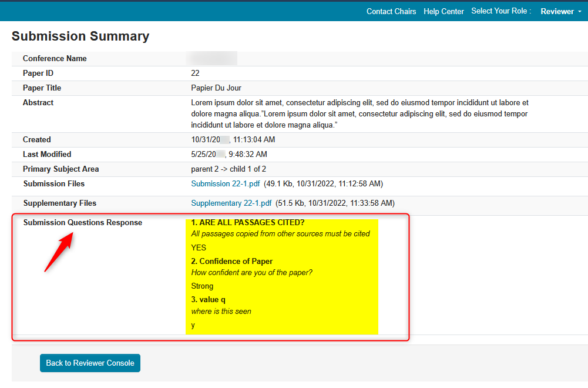The image size is (588, 388).
Task: Click the blurred Conference Name value
Action: point(211,59)
